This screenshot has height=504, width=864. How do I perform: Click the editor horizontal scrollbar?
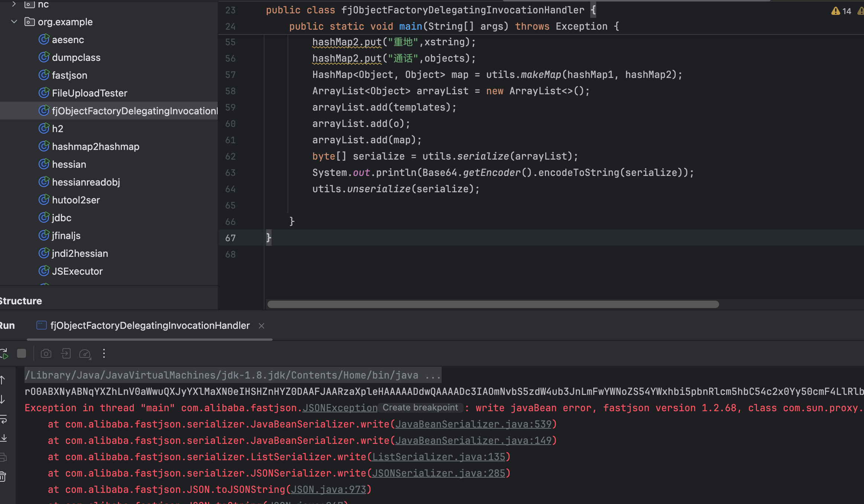click(493, 304)
